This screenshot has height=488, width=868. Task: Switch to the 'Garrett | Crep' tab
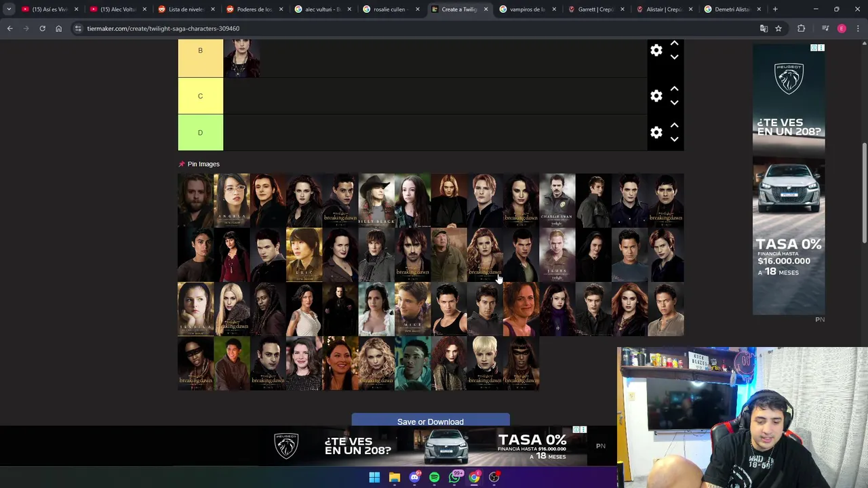(x=595, y=9)
